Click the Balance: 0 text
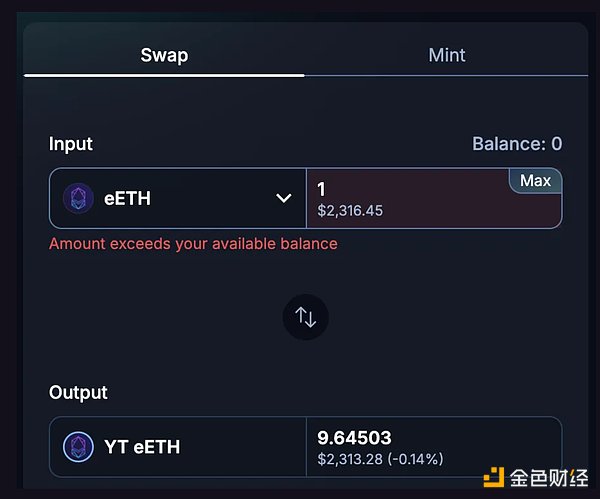This screenshot has height=499, width=600. coord(516,144)
